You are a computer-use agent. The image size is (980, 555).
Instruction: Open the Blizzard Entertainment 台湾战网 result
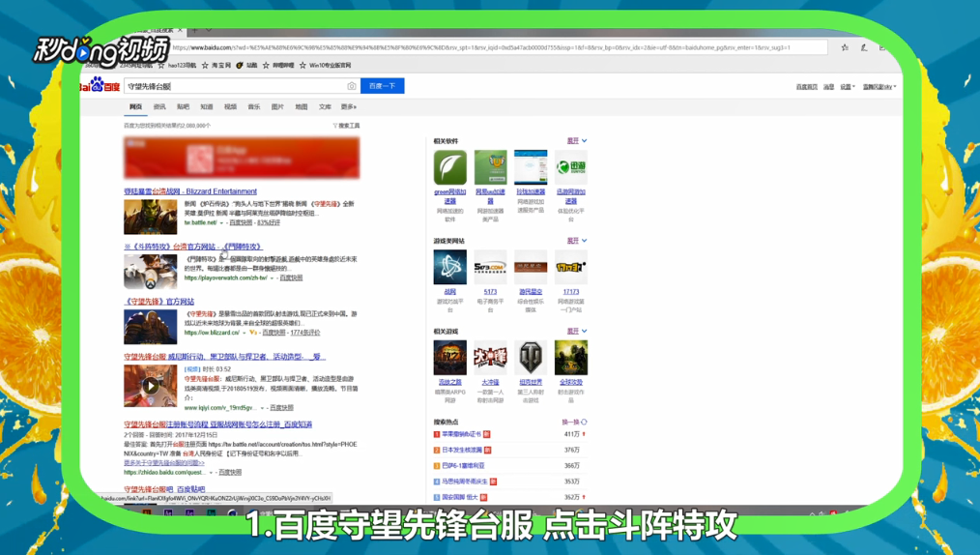pos(190,191)
